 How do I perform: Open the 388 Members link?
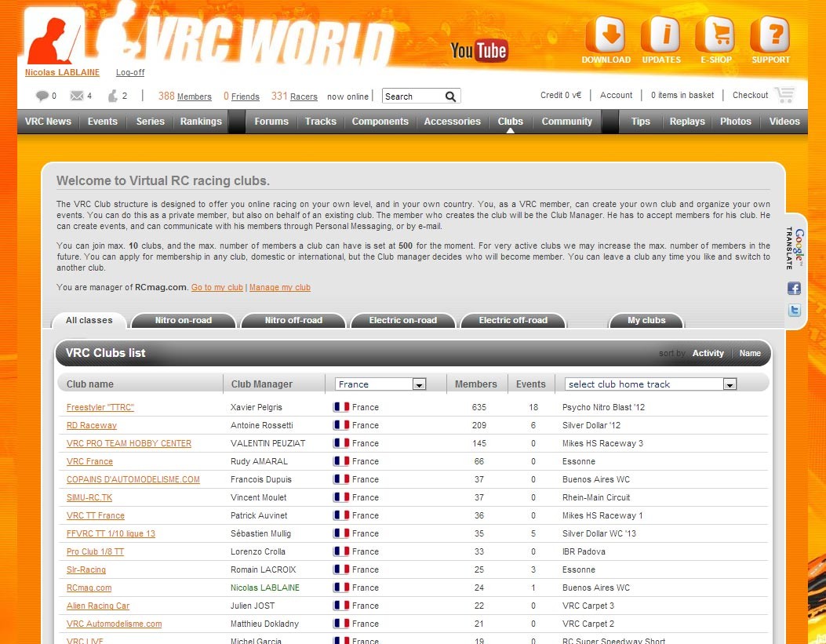[x=185, y=96]
